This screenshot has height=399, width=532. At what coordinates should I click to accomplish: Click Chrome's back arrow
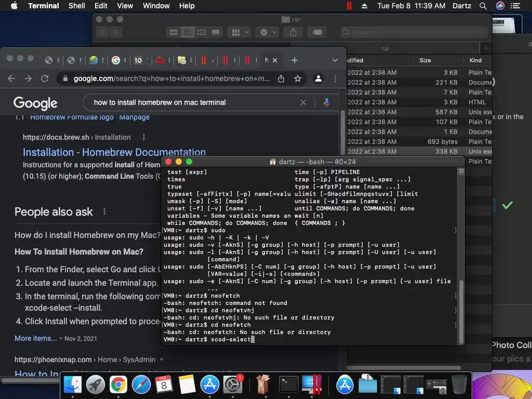(x=11, y=79)
